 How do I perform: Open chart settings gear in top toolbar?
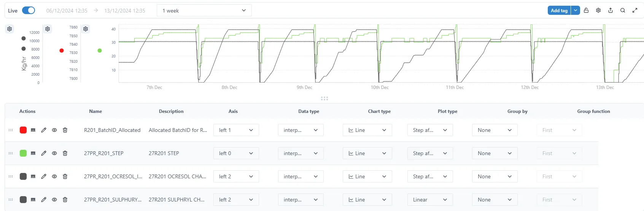(x=598, y=11)
